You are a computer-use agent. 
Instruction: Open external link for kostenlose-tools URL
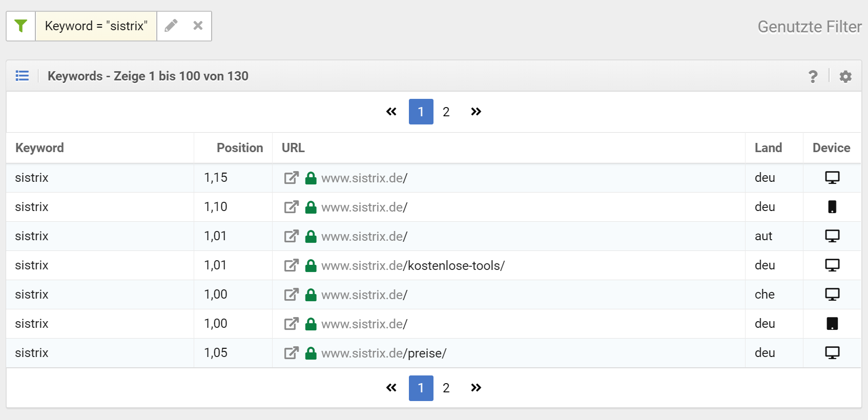pyautogui.click(x=291, y=265)
